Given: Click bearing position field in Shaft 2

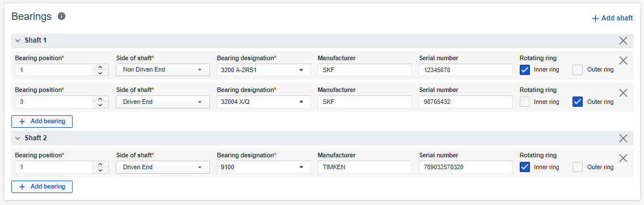Looking at the screenshot, I should [x=54, y=167].
